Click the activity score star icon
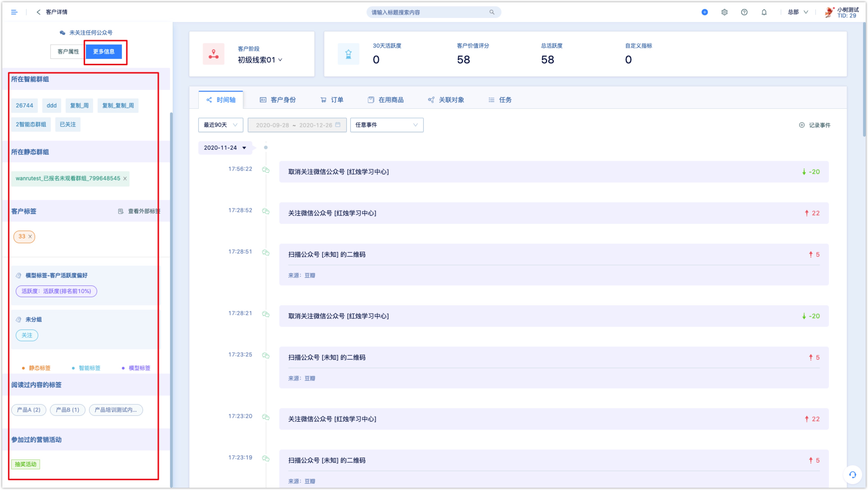Screen dimensions: 868x490 pos(348,54)
